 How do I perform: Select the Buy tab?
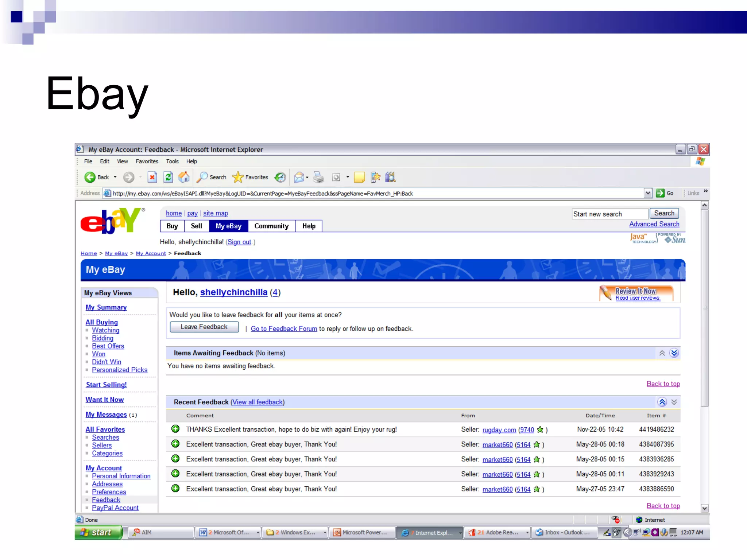pos(172,226)
